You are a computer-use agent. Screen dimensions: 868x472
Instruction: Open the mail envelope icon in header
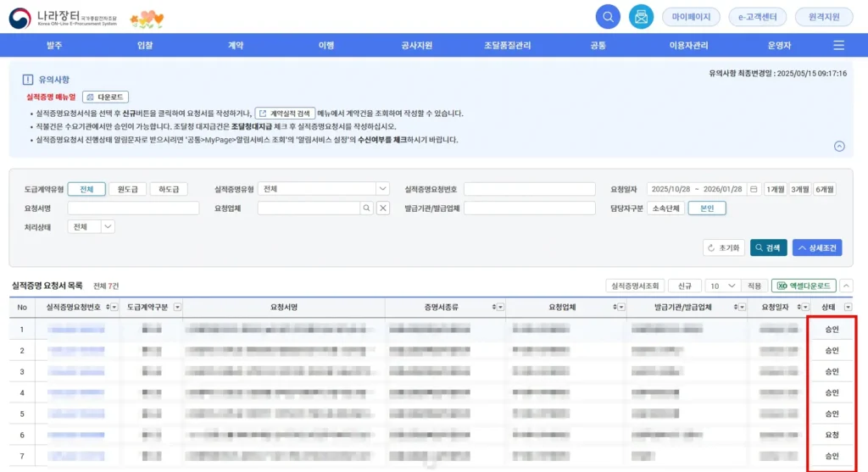(641, 16)
